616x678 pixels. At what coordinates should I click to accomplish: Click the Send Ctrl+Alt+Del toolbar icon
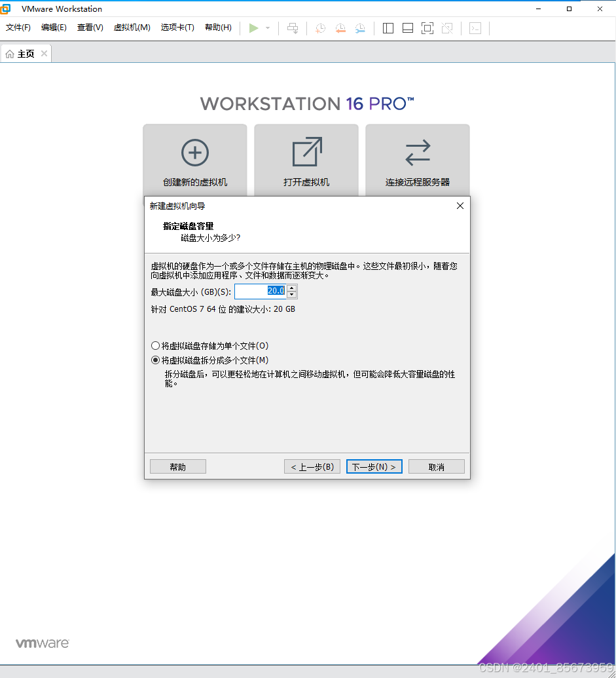(x=293, y=28)
